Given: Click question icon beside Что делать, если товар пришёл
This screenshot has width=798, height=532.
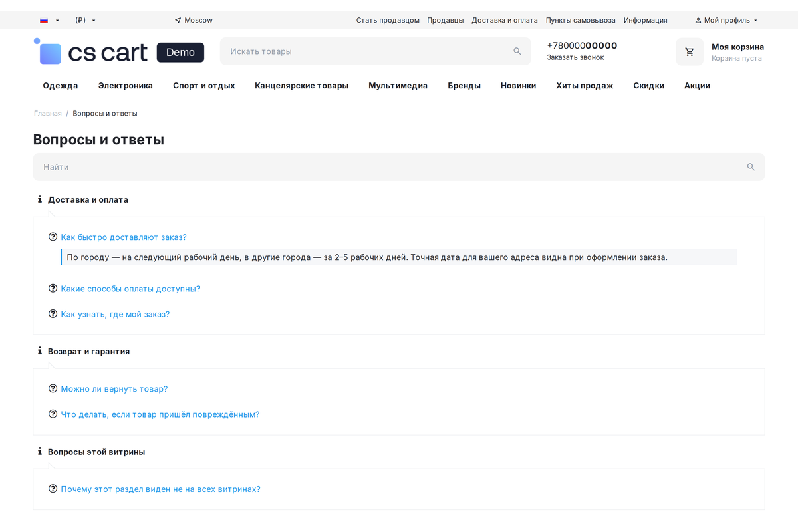Looking at the screenshot, I should (53, 414).
